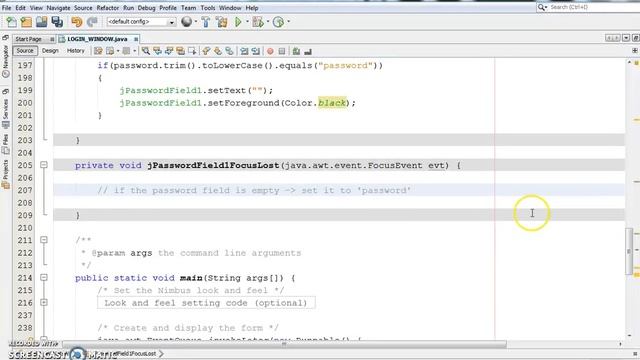Click the editor horizontal scrollbar
This screenshot has height=360, width=640.
point(284,344)
